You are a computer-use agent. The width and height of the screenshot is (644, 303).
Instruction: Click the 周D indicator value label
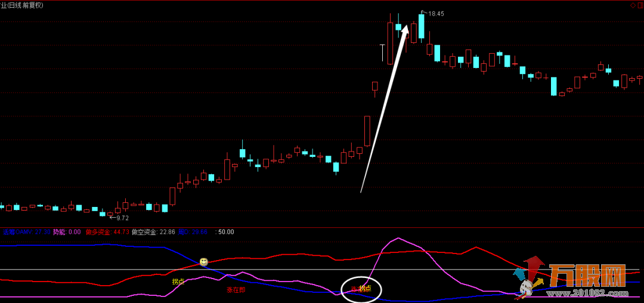pos(193,232)
